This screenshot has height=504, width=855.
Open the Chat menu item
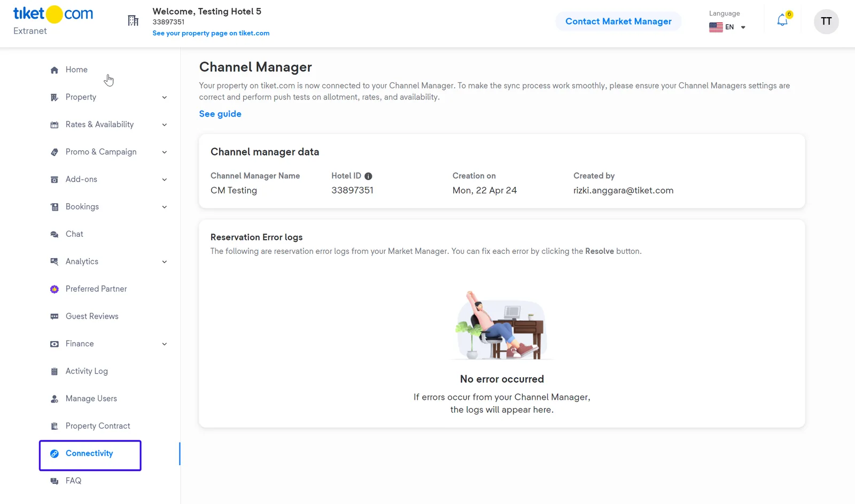click(74, 234)
